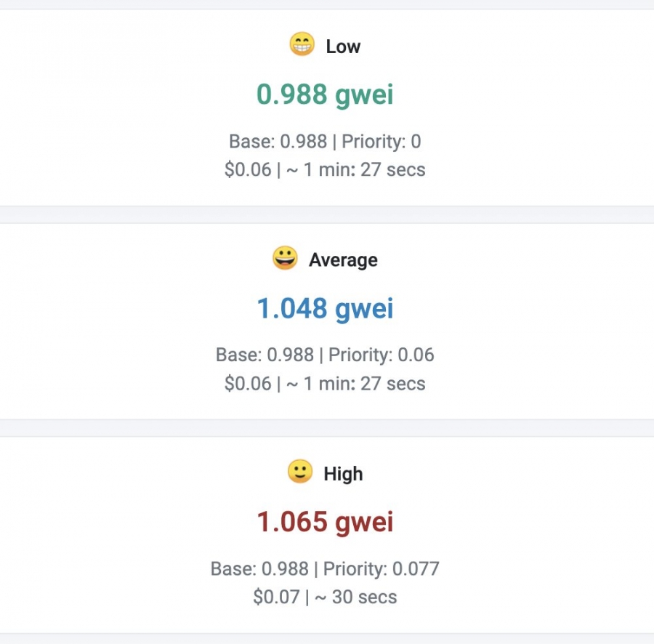
Task: Select the Average gas price heading
Action: click(343, 260)
